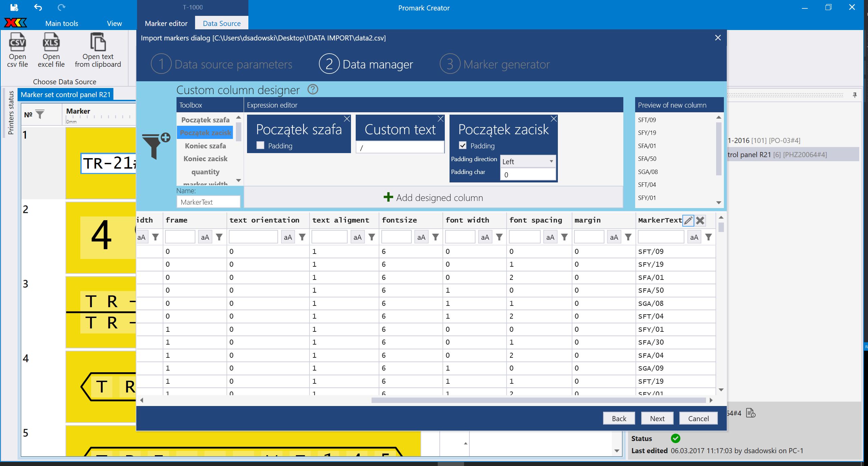The width and height of the screenshot is (868, 466).
Task: Click the green plus icon of Add designed column
Action: coord(388,197)
